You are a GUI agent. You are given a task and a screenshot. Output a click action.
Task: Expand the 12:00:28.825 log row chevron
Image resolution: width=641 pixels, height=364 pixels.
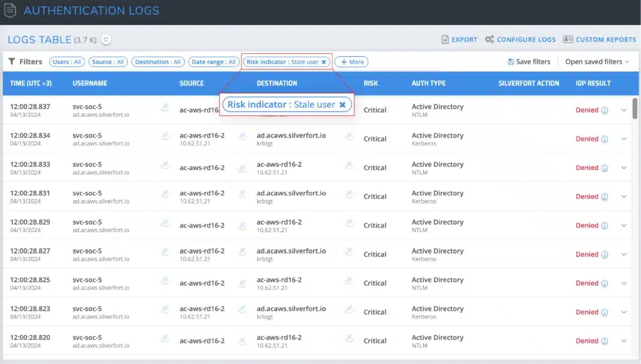(x=624, y=283)
